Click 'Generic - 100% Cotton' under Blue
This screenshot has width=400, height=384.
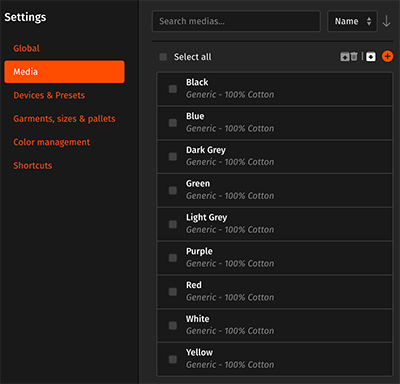(x=230, y=128)
